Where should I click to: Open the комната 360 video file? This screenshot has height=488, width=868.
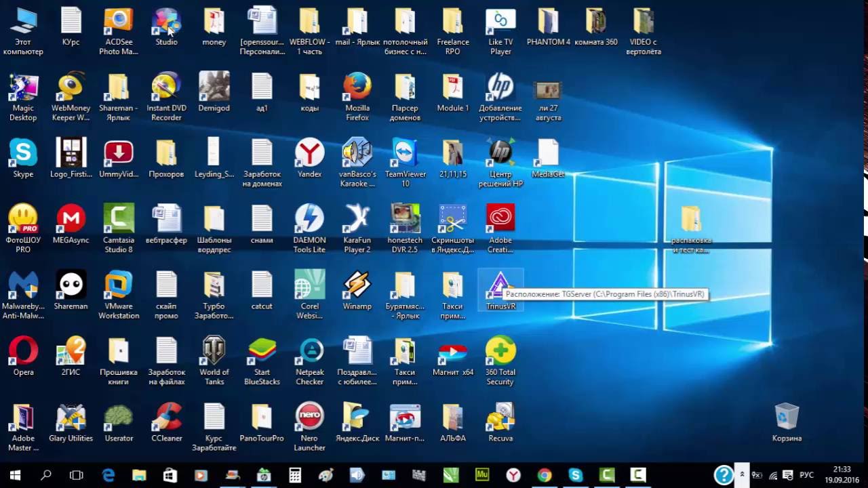pyautogui.click(x=596, y=26)
